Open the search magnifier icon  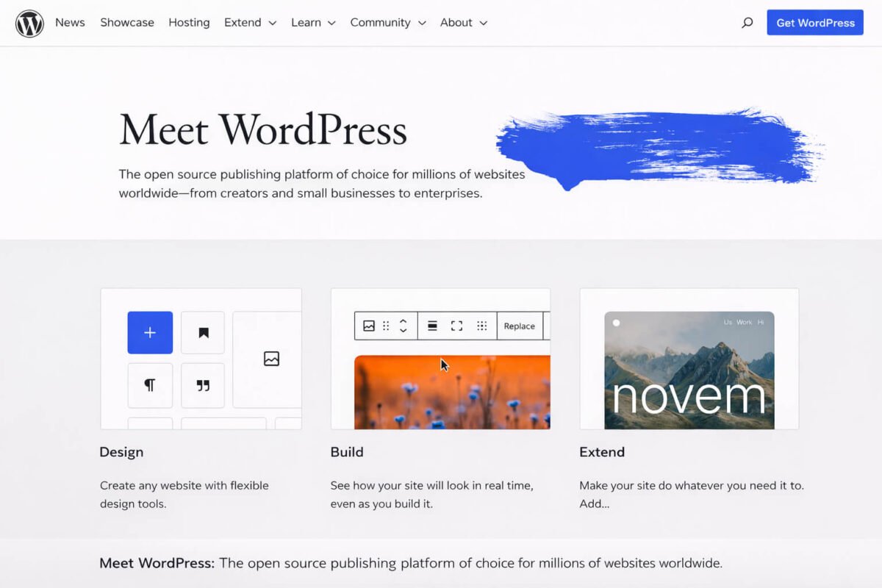747,23
